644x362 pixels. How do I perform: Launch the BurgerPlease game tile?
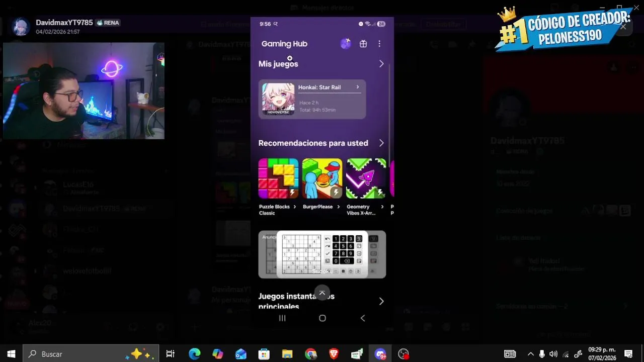tap(322, 178)
